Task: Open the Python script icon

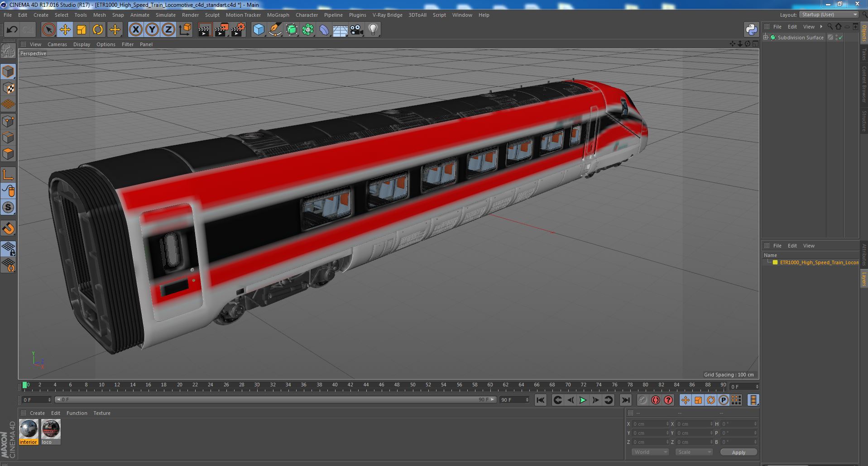Action: pyautogui.click(x=751, y=30)
